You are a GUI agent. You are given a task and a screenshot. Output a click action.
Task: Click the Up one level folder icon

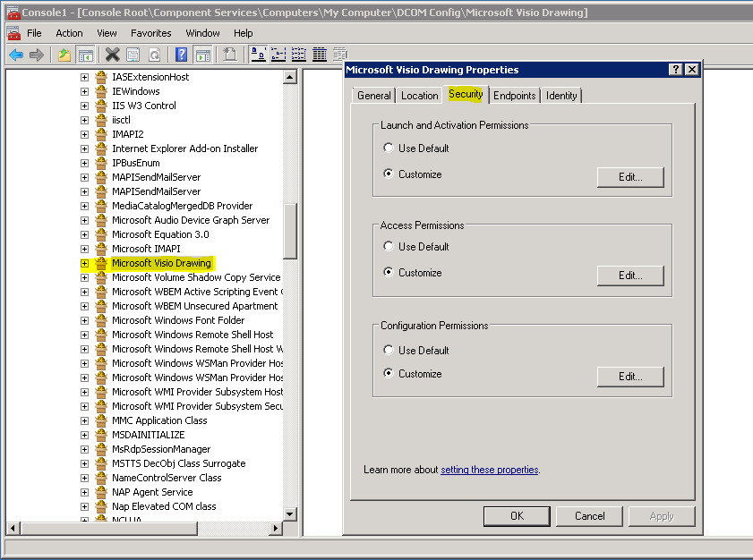[64, 55]
